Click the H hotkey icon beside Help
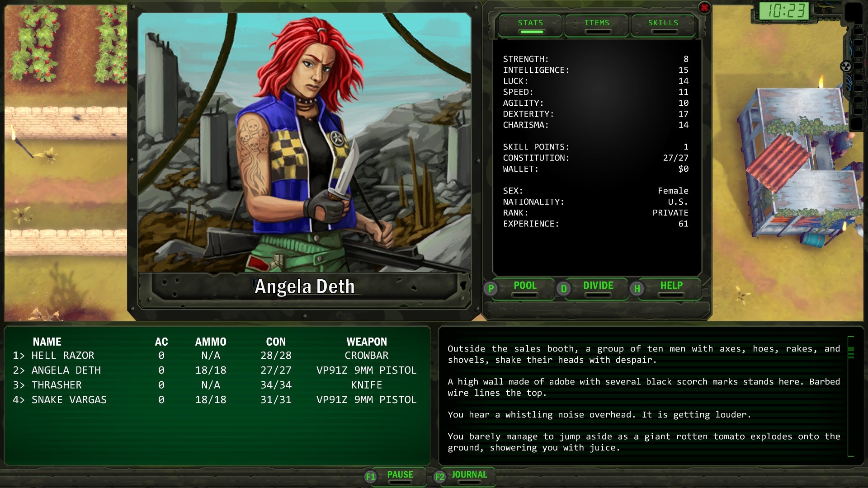The image size is (868, 488). point(637,289)
